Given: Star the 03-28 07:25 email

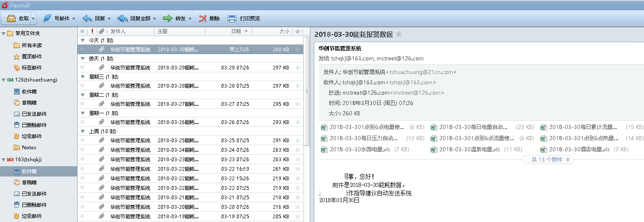Looking at the screenshot, I should pyautogui.click(x=297, y=86).
